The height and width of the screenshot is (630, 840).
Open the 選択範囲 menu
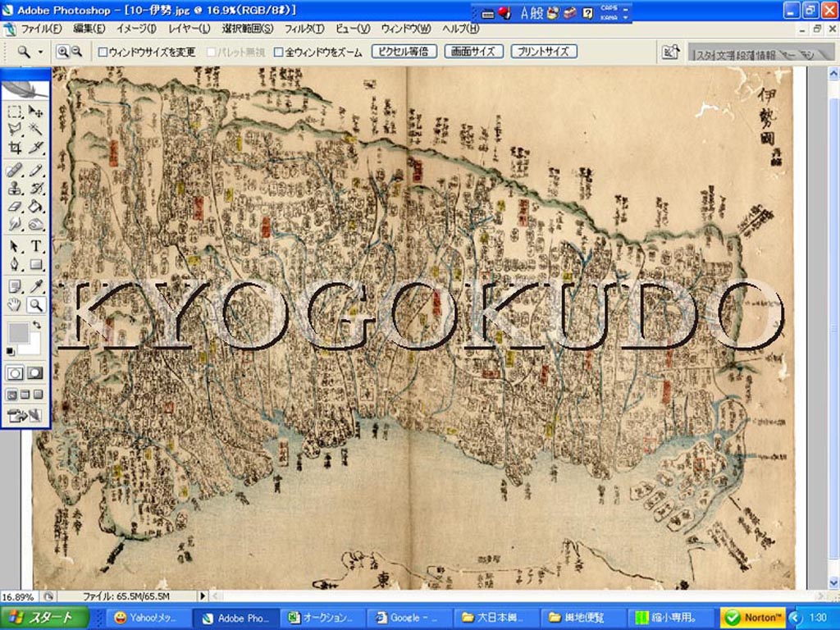[x=248, y=29]
